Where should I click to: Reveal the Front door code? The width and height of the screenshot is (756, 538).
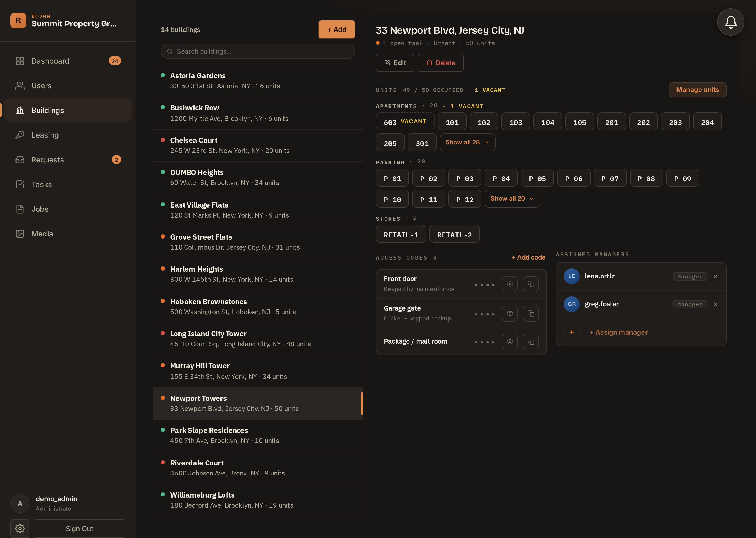510,284
